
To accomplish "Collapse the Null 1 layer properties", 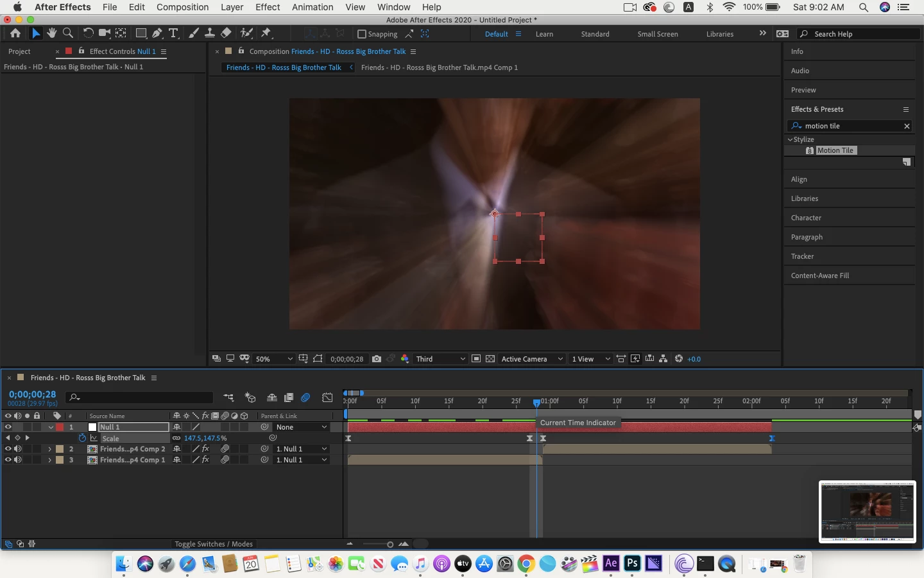I will tap(50, 427).
